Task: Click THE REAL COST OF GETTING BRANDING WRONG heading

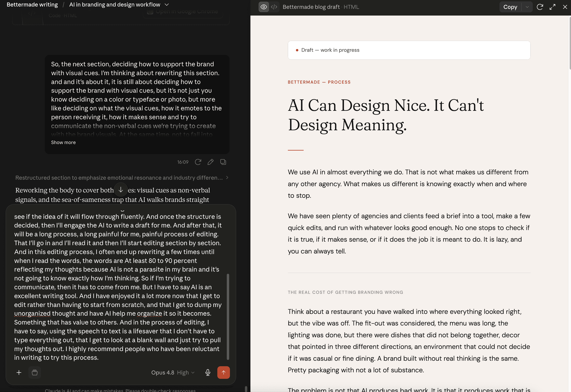Action: 346,292
